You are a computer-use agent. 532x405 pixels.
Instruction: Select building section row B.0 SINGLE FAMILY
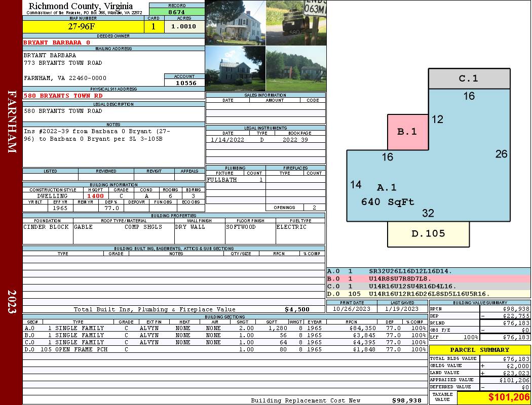tap(224, 335)
